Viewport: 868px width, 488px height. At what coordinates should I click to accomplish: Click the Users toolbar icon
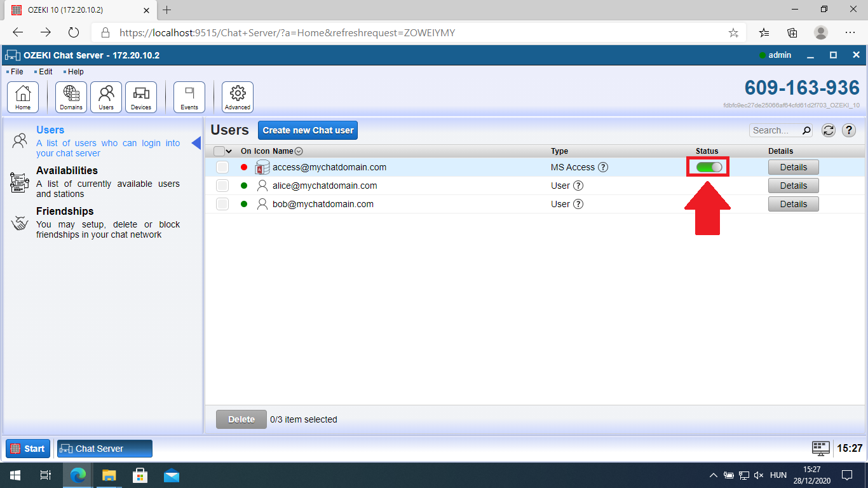coord(106,97)
